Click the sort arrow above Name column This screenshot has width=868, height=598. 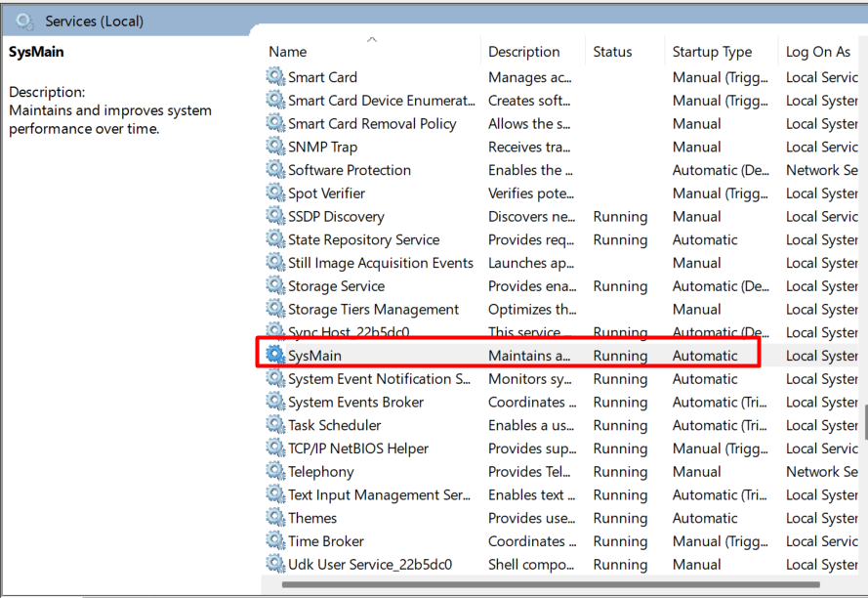[x=372, y=41]
